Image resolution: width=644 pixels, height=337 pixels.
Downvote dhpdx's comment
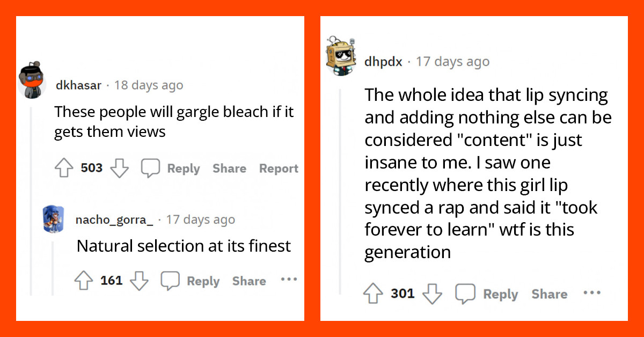tap(433, 294)
